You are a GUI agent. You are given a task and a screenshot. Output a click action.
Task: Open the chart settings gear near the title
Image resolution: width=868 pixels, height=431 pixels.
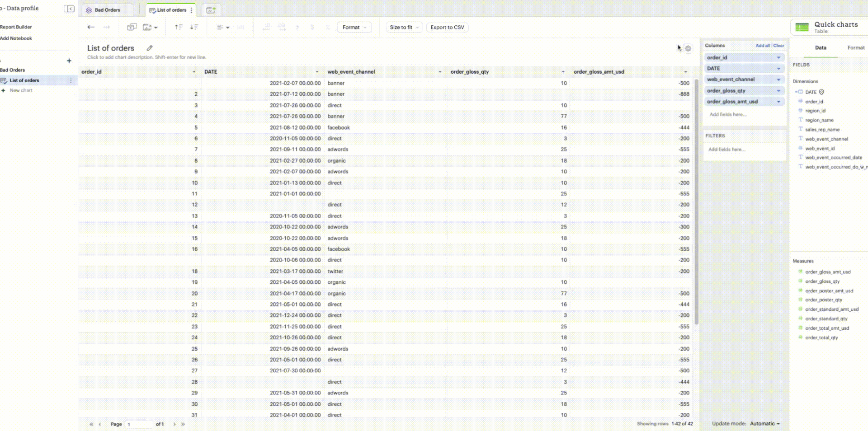689,48
